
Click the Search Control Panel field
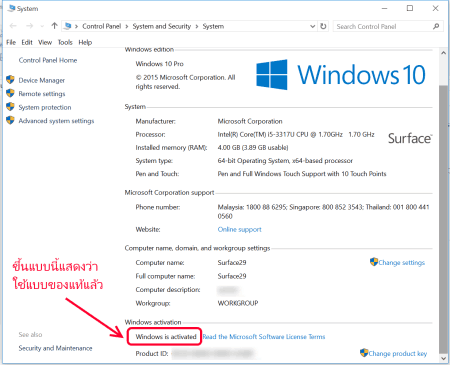pyautogui.click(x=383, y=26)
